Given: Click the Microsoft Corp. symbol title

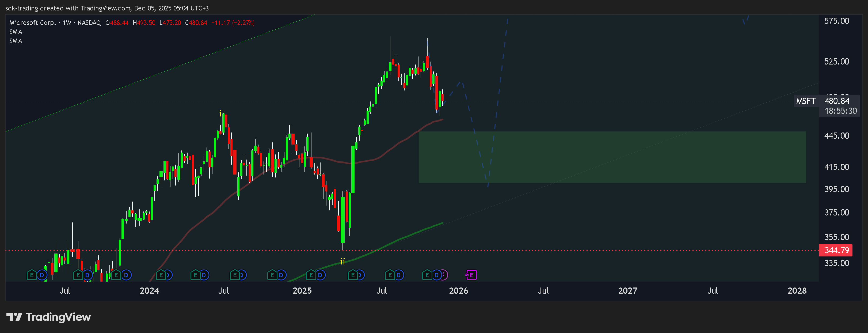Looking at the screenshot, I should click(33, 22).
